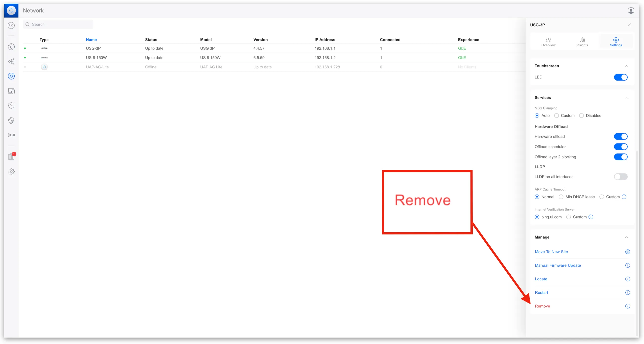This screenshot has height=344, width=644.
Task: Select Disabled for MSS Clamping
Action: (x=581, y=115)
